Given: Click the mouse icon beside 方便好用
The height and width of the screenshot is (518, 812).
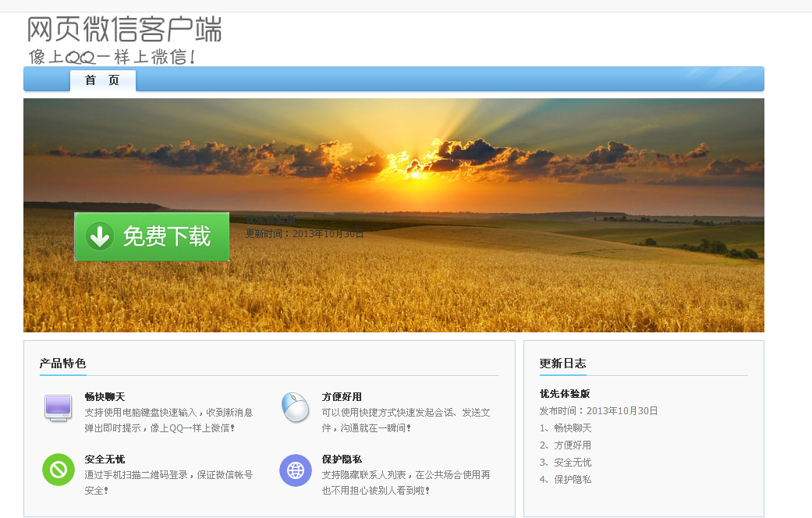Looking at the screenshot, I should coord(295,407).
